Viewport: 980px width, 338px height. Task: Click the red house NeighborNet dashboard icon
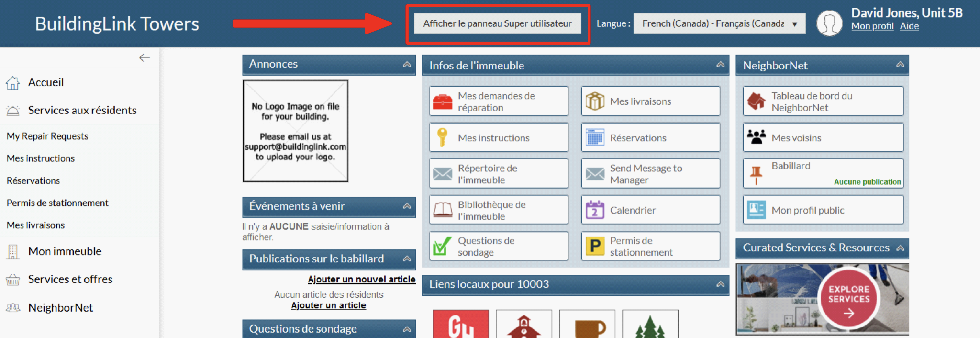pos(757,101)
